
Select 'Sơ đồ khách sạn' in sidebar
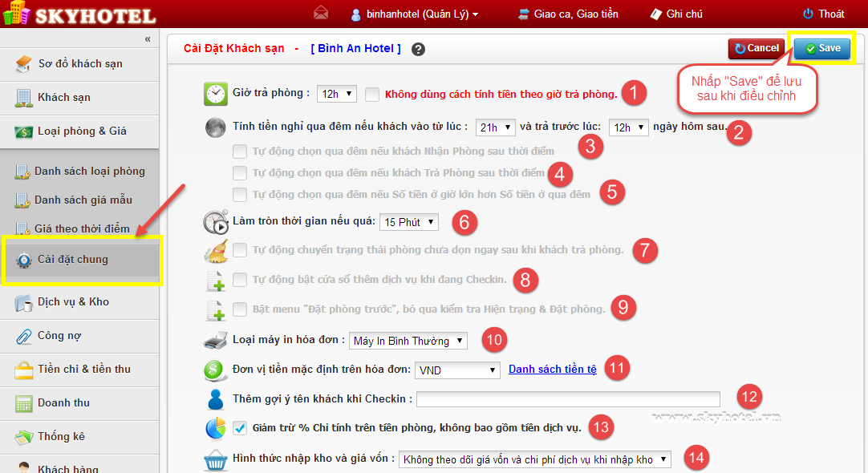79,64
